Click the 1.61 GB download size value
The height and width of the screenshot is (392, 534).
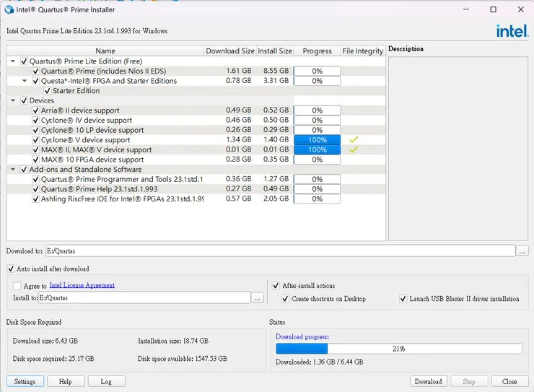coord(239,71)
